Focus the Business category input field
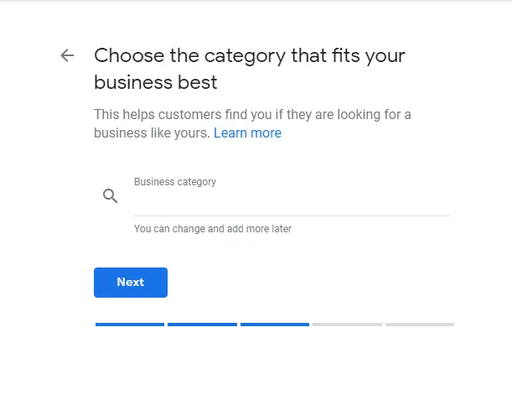 (292, 196)
